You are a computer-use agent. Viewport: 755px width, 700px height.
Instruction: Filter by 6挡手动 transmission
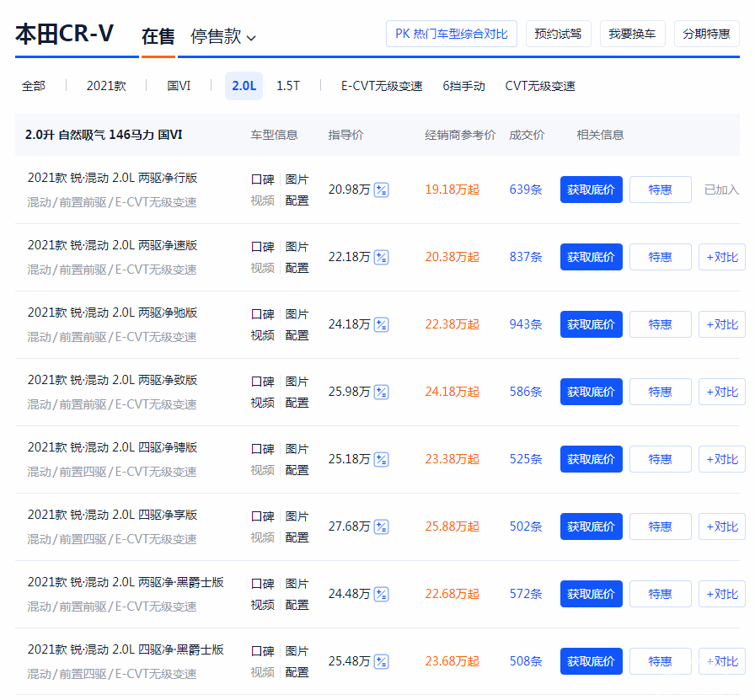click(463, 86)
